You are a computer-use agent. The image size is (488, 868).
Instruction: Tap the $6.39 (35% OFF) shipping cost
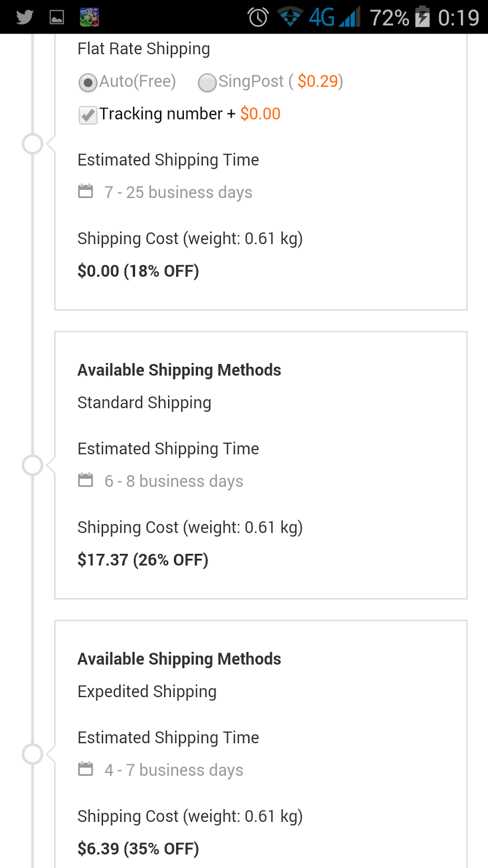pos(138,848)
